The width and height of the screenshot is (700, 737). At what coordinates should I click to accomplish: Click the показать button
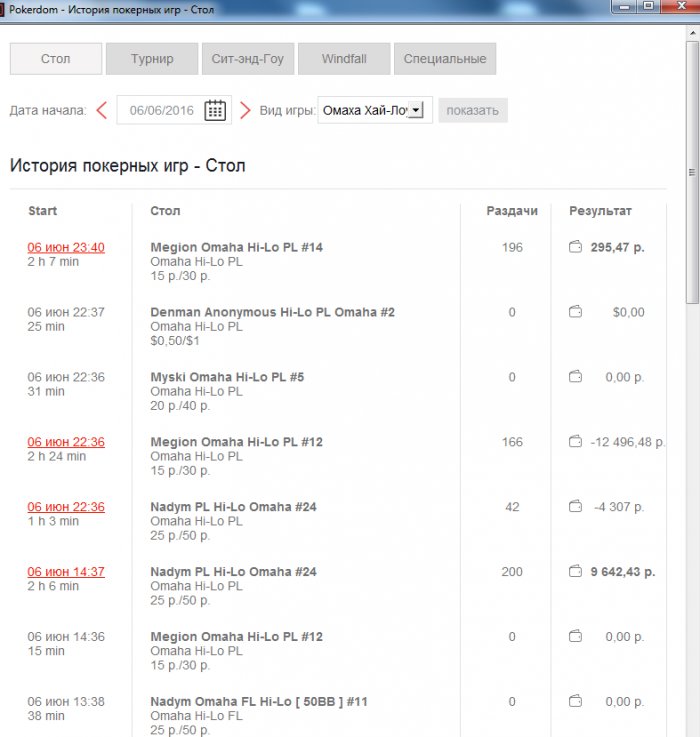coord(473,110)
